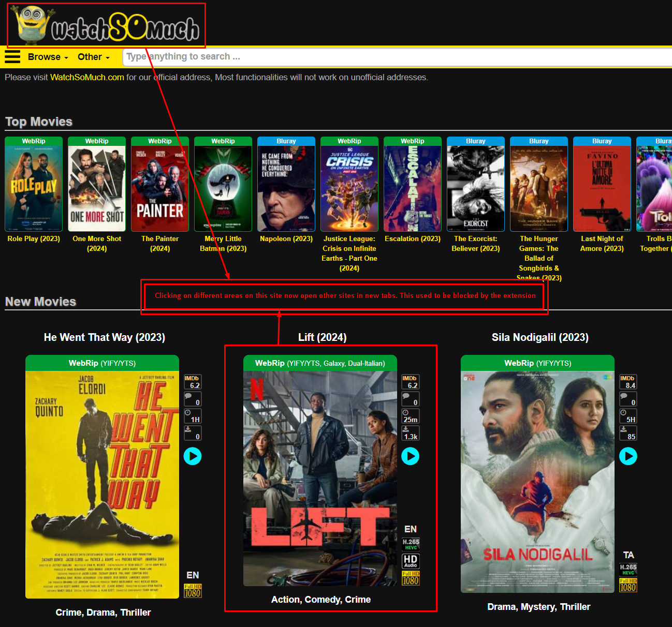The image size is (672, 627).
Task: Visit the WatchSoMuch.com official address link
Action: (x=87, y=78)
